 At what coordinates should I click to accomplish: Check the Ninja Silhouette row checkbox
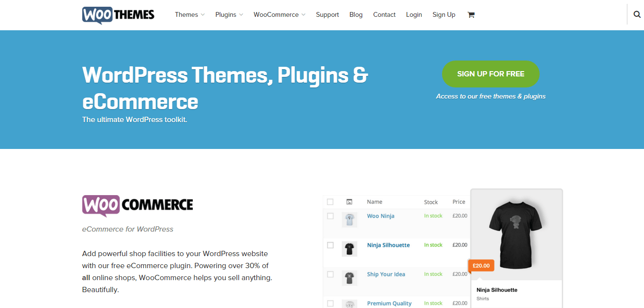[x=330, y=245]
